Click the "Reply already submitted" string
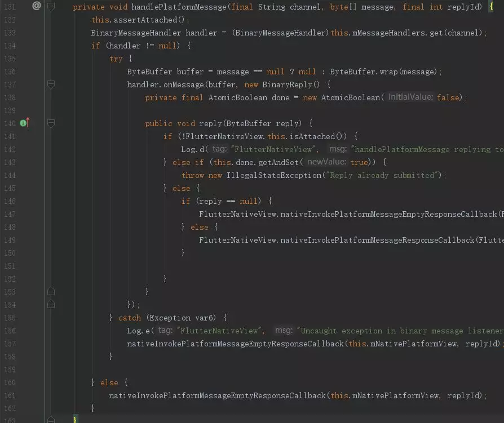 (x=382, y=175)
